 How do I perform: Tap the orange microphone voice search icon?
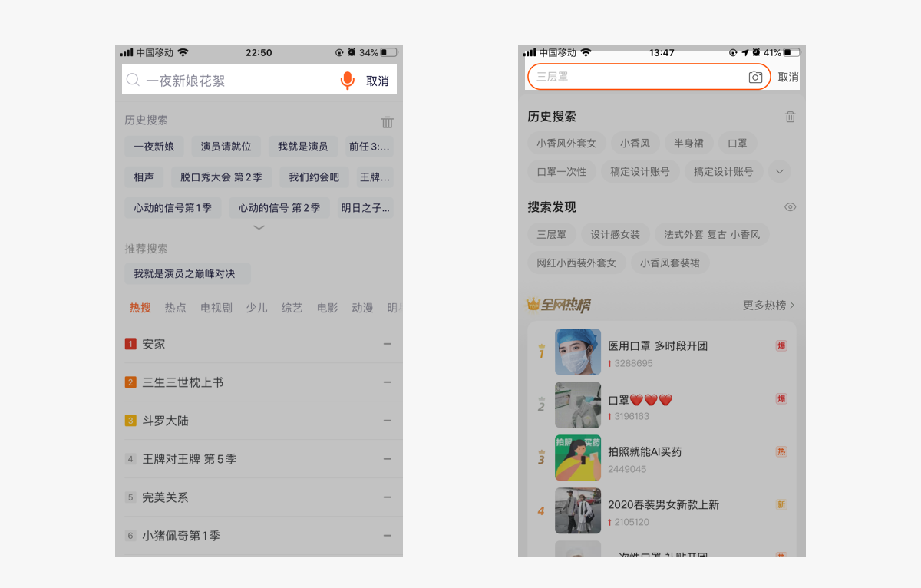pyautogui.click(x=348, y=81)
